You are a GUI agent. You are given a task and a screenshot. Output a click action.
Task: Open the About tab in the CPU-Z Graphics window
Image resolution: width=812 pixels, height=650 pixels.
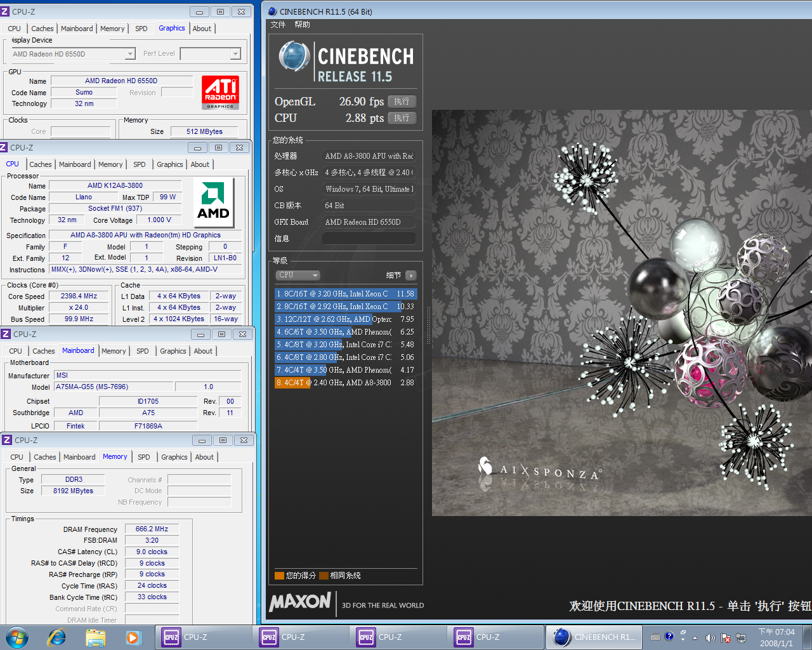[x=202, y=29]
